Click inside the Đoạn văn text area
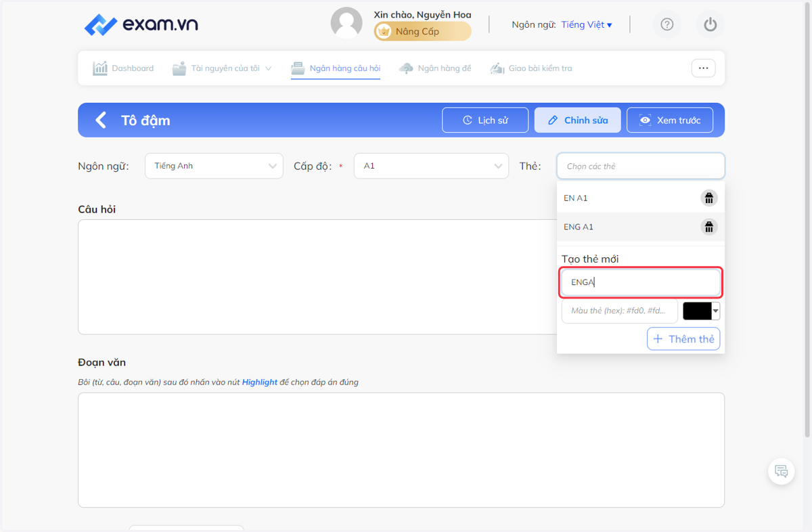This screenshot has width=812, height=532. pos(401,450)
